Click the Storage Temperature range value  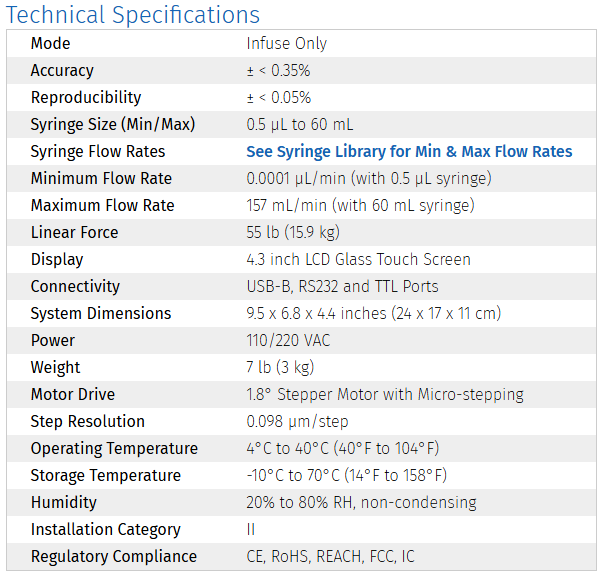[x=346, y=476]
